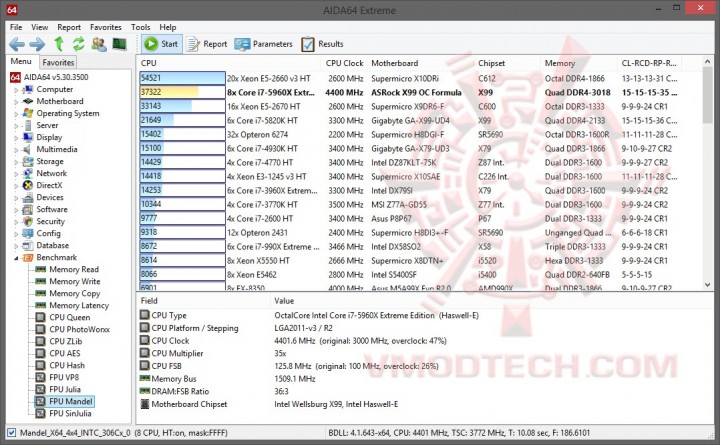720x445 pixels.
Task: Select CPU Hash benchmark icon
Action: [x=41, y=365]
